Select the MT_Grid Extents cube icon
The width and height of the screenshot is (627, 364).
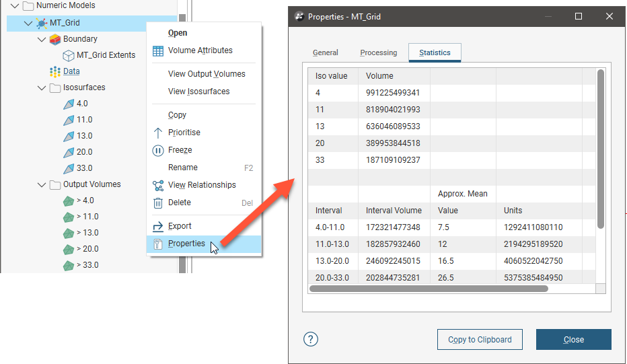tap(68, 55)
